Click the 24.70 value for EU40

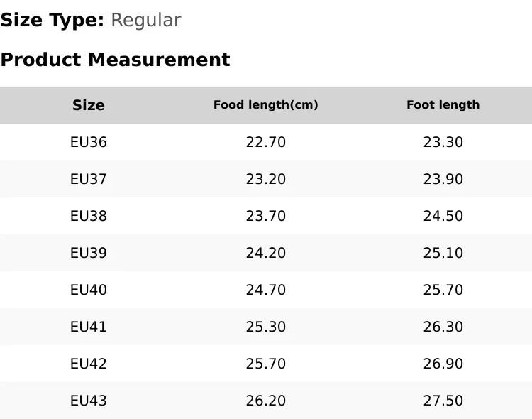click(x=266, y=290)
